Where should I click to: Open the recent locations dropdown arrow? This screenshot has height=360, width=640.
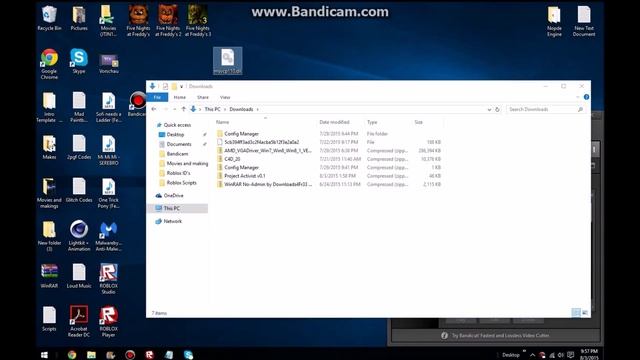[x=175, y=109]
